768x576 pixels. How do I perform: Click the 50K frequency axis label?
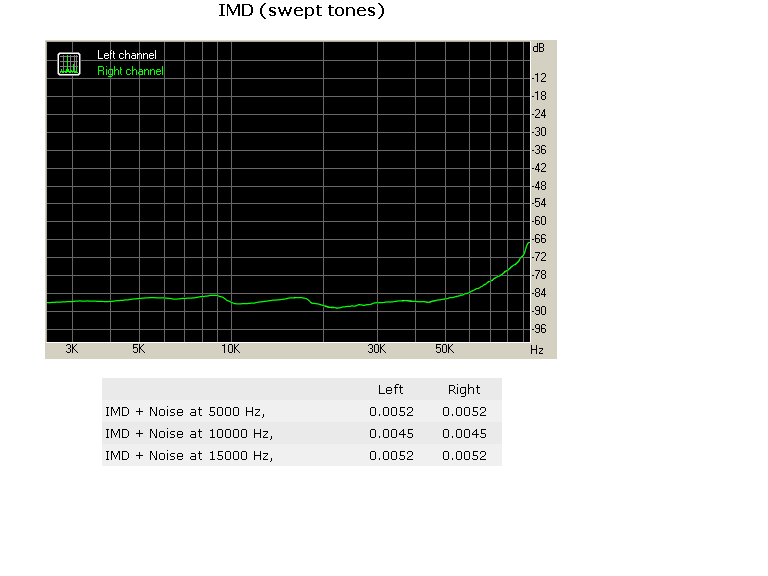[444, 349]
